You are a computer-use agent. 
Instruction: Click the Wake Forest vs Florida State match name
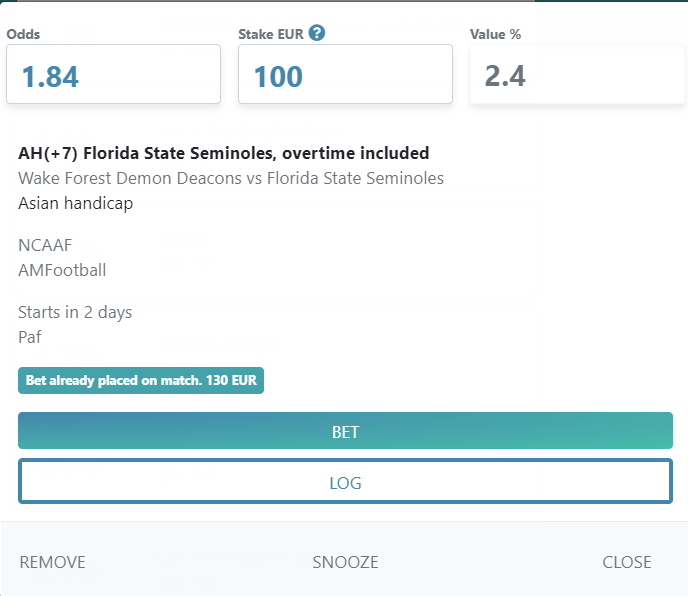231,178
